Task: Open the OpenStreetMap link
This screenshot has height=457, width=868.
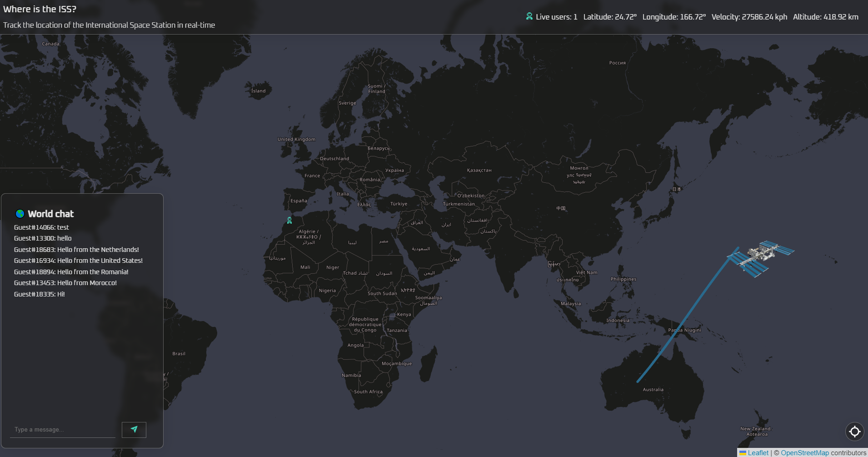Action: [x=804, y=453]
